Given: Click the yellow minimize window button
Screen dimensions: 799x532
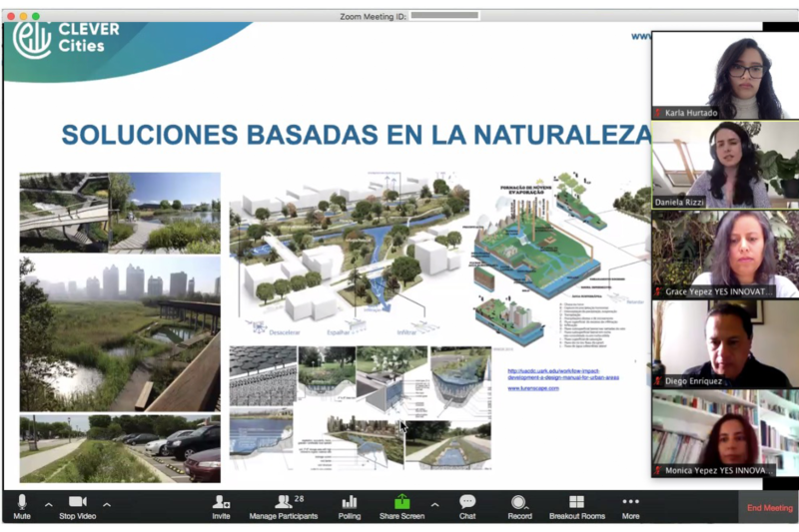Looking at the screenshot, I should [23, 16].
